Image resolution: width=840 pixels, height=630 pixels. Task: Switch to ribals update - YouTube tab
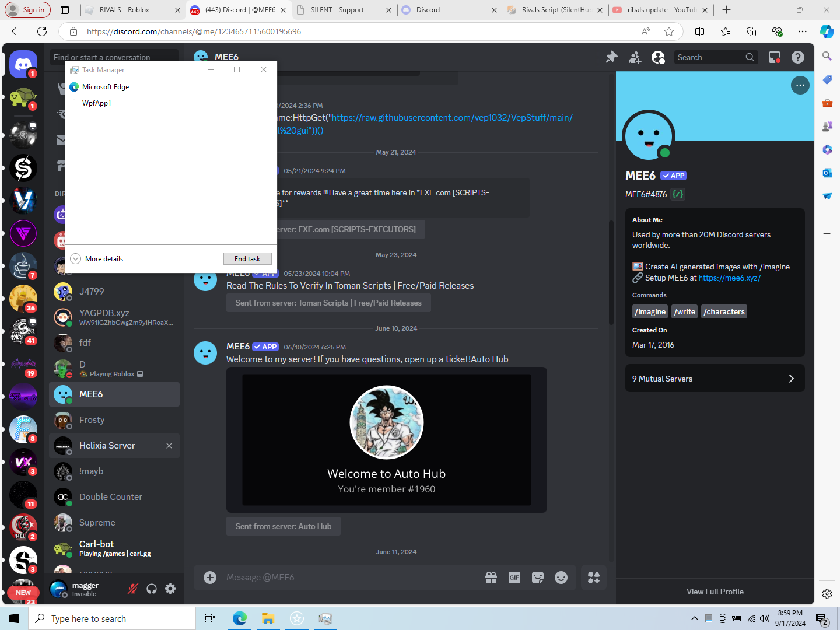[660, 10]
